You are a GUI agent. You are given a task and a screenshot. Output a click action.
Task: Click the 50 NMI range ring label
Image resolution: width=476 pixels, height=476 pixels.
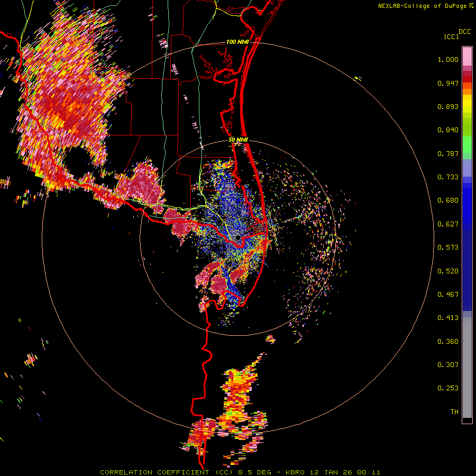tap(239, 140)
